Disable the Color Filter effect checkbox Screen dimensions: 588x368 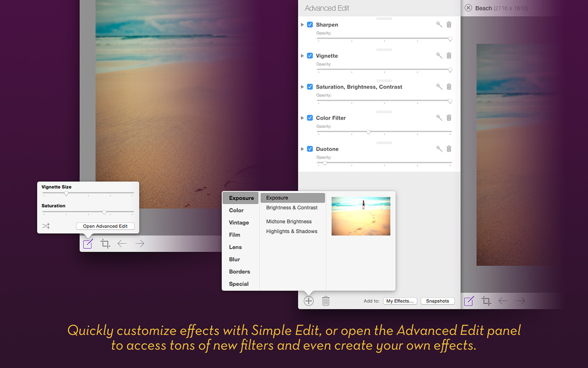310,118
